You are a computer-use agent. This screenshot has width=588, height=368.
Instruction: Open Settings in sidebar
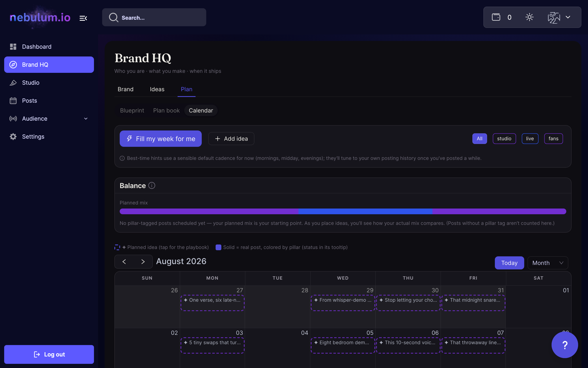point(49,137)
